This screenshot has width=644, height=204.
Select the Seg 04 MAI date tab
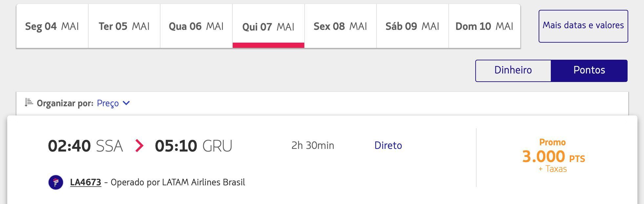(52, 26)
